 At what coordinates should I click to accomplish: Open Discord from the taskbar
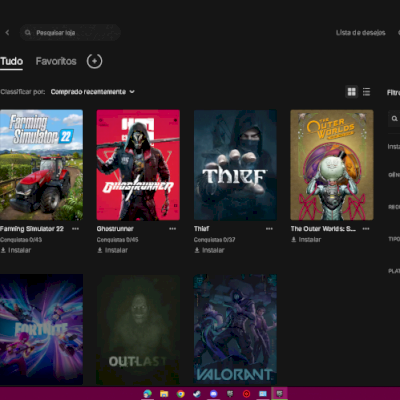[x=213, y=394]
